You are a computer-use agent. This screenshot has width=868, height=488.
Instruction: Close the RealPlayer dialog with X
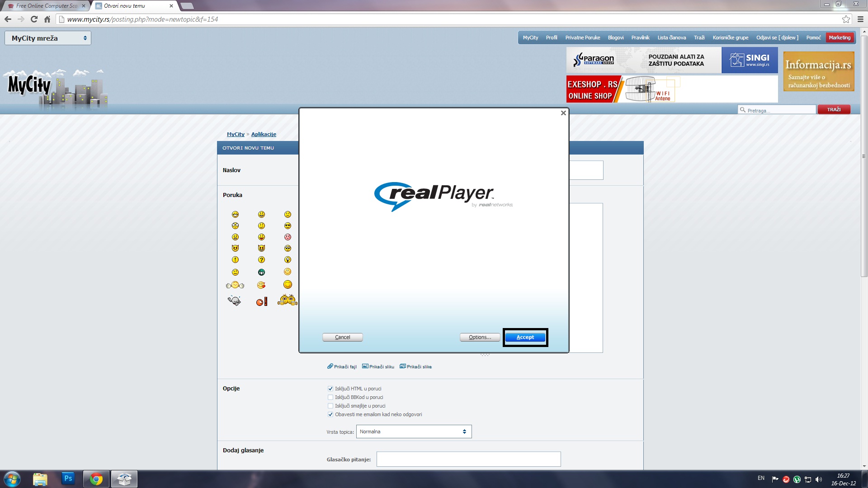pyautogui.click(x=563, y=113)
